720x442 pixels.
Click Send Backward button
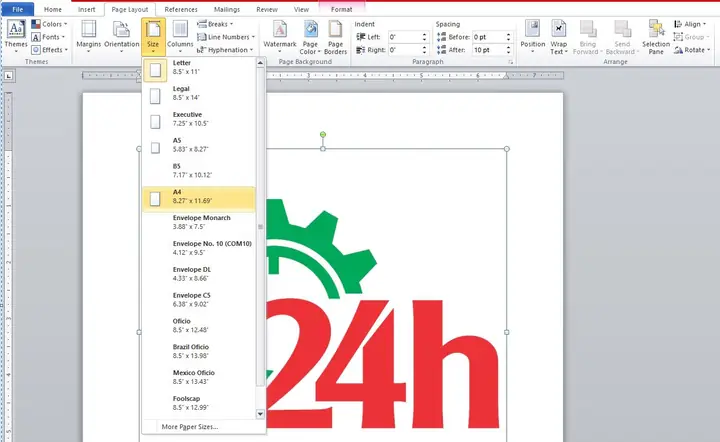(622, 38)
